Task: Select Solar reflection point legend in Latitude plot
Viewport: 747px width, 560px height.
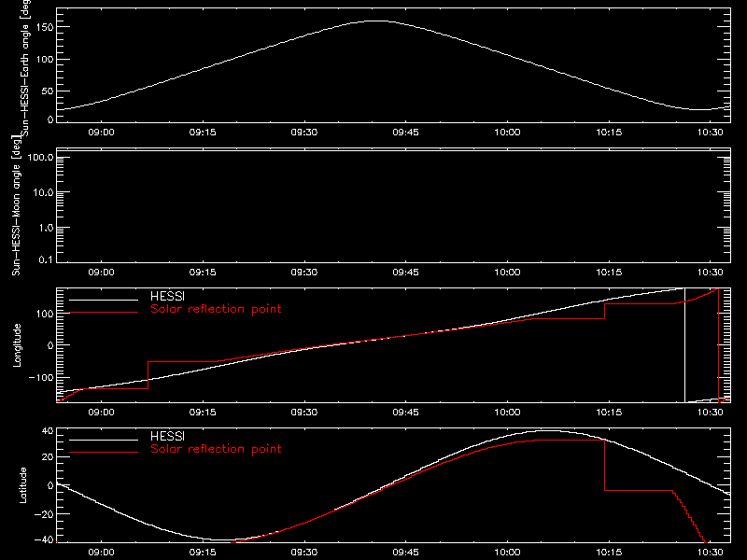Action: (x=216, y=449)
